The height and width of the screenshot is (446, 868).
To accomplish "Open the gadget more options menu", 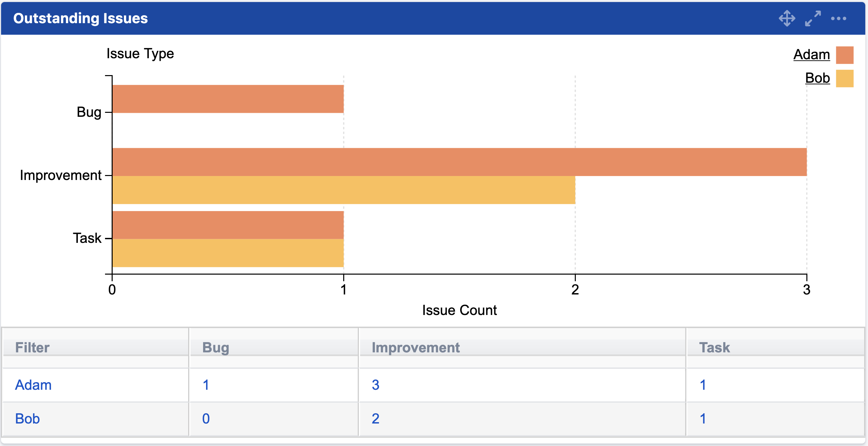I will (838, 18).
